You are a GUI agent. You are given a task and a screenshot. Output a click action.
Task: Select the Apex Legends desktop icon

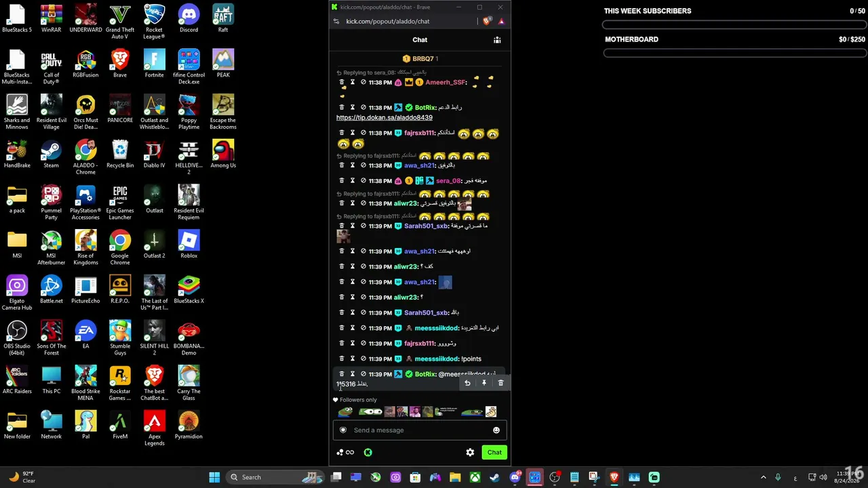click(x=154, y=428)
